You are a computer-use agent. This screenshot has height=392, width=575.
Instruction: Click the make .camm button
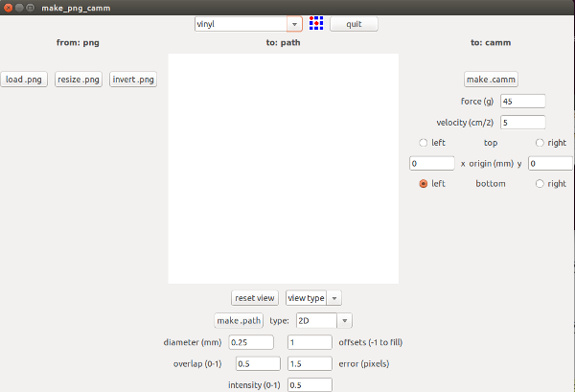(x=491, y=80)
